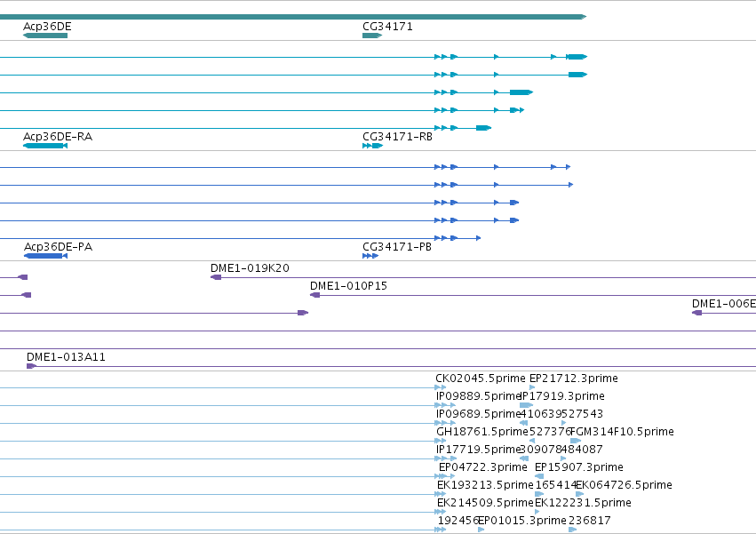Select the small arrow glyph below 527543
This screenshot has width=756, height=534.
(563, 423)
